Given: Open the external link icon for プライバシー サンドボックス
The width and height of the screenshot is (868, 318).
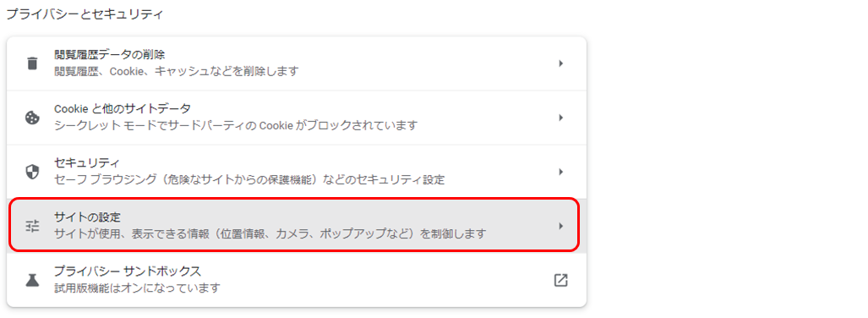Looking at the screenshot, I should pyautogui.click(x=560, y=280).
